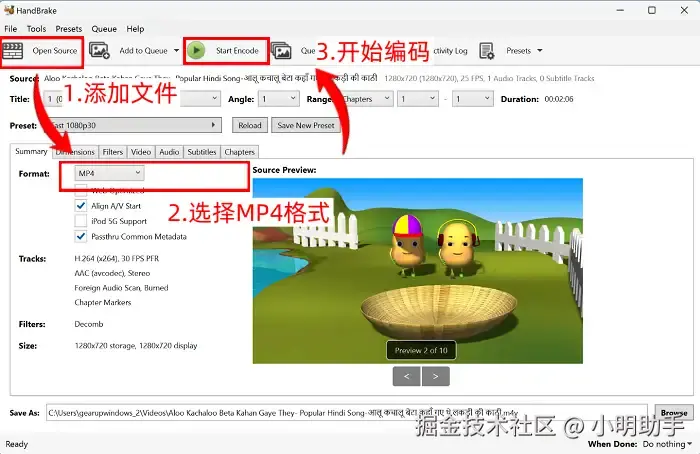Switch to the Video tab
The height and width of the screenshot is (454, 700).
(x=141, y=152)
